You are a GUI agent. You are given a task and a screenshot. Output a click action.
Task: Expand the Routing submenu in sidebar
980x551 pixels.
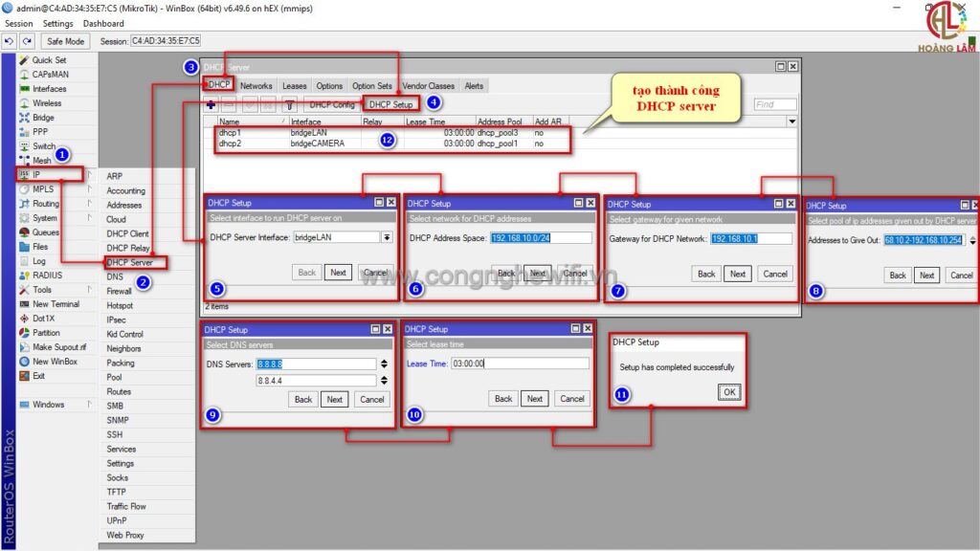point(46,204)
